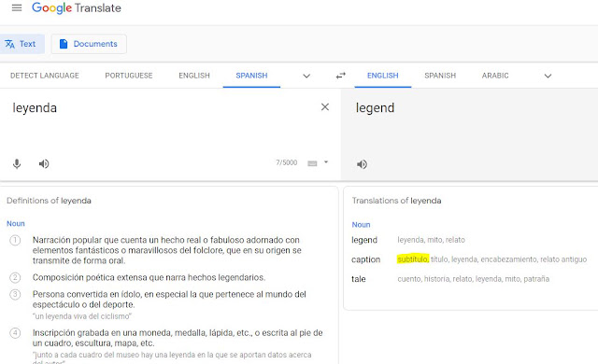Click the Noun label under Translations

[361, 225]
